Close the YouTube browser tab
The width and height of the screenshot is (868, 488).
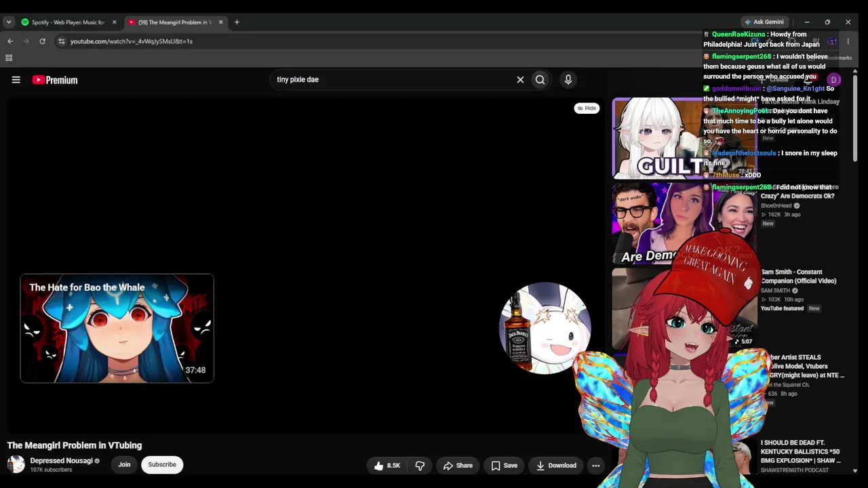pos(220,22)
